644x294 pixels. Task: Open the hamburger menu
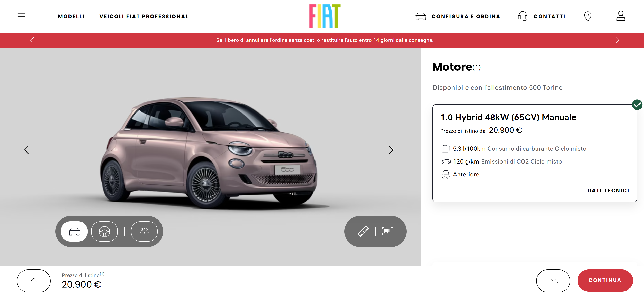21,17
